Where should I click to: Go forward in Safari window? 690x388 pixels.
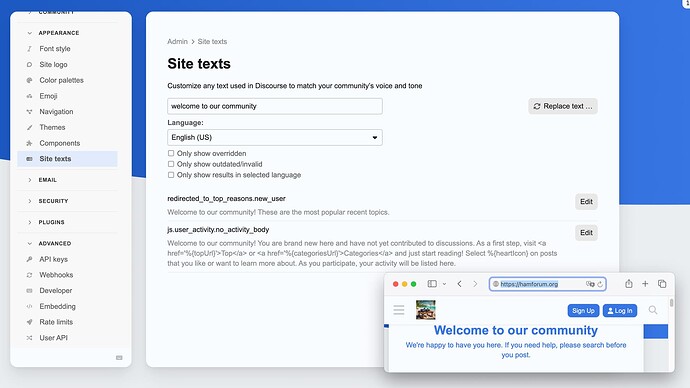pos(475,284)
